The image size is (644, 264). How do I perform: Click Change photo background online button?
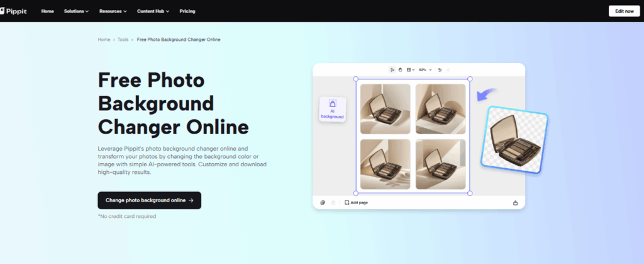point(149,200)
